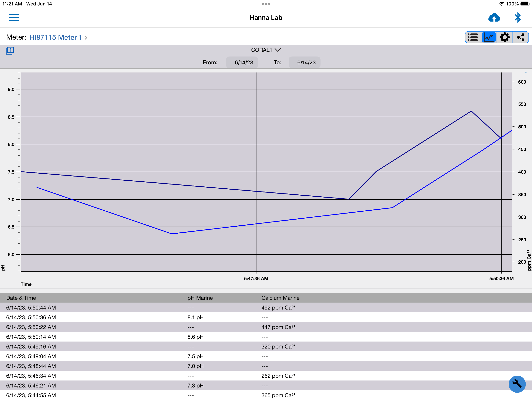Switch to list view
The height and width of the screenshot is (399, 532).
click(473, 37)
